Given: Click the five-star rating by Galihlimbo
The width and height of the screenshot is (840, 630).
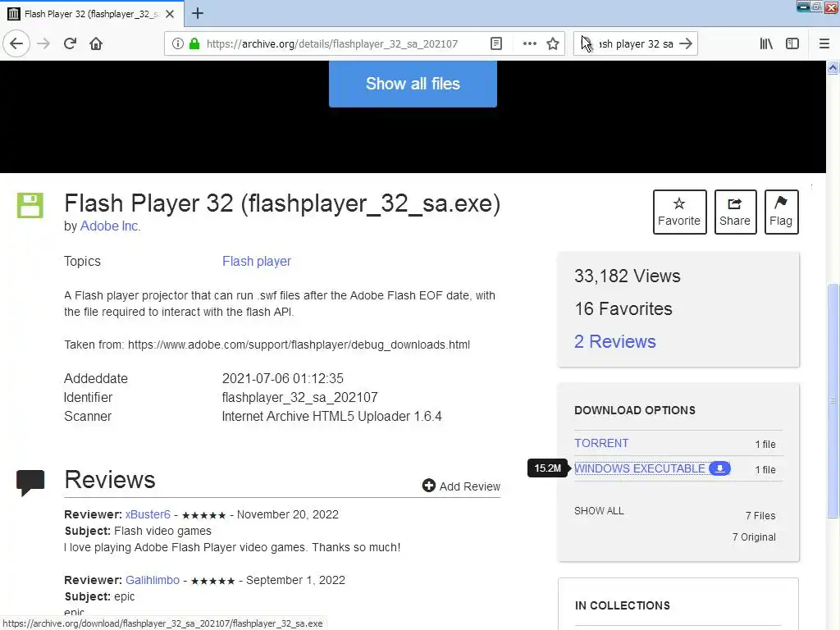Looking at the screenshot, I should click(x=212, y=581).
